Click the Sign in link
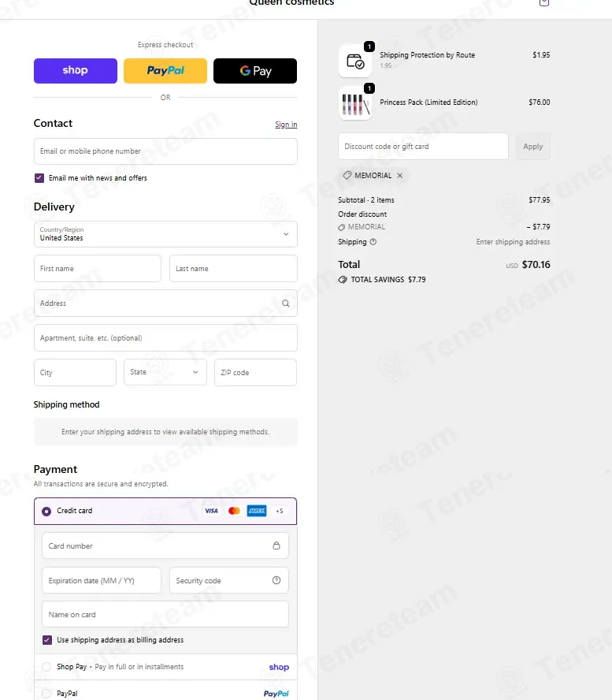The width and height of the screenshot is (612, 700). 286,124
